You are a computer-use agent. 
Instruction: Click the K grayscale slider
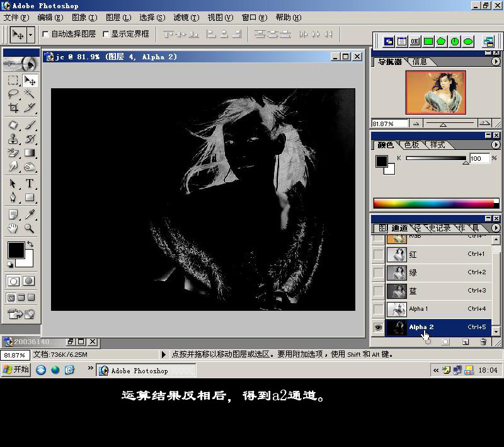(x=436, y=158)
